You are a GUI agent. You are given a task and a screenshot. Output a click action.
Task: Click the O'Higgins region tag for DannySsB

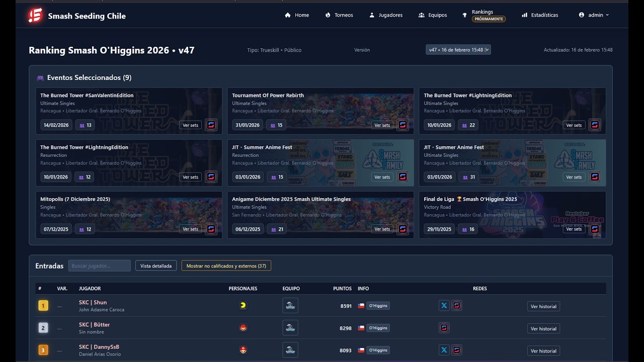click(378, 350)
